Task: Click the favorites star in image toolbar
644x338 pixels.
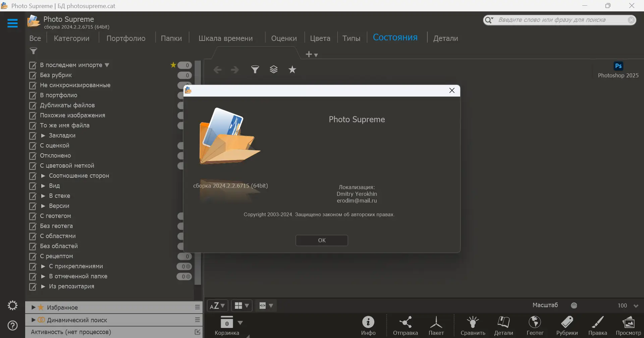Action: click(292, 69)
